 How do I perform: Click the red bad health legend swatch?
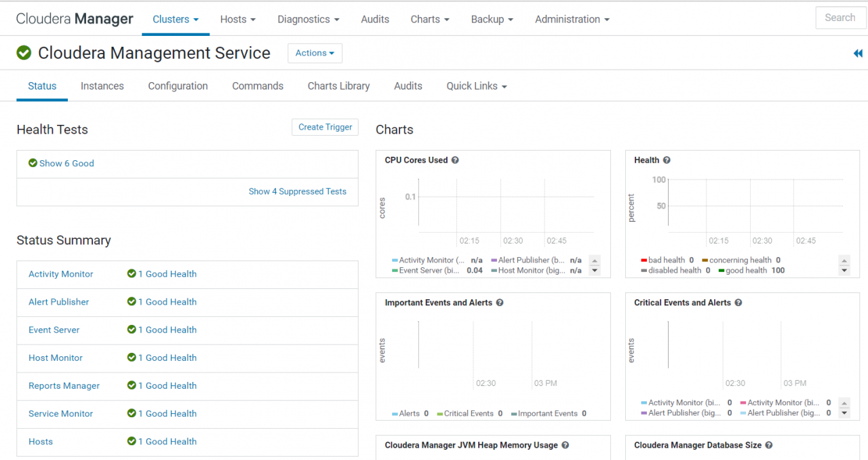(644, 260)
